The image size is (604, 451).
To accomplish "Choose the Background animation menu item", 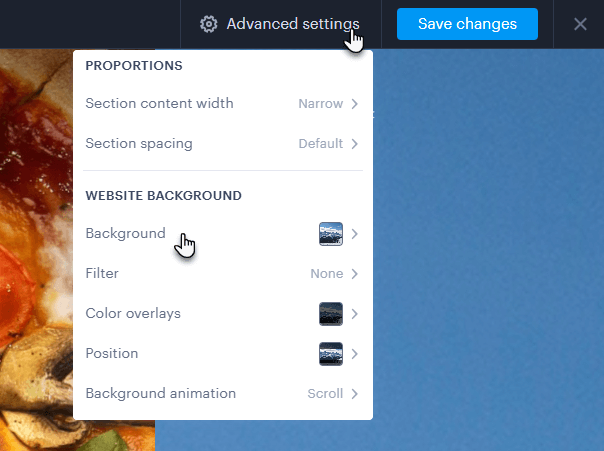I will pos(223,394).
